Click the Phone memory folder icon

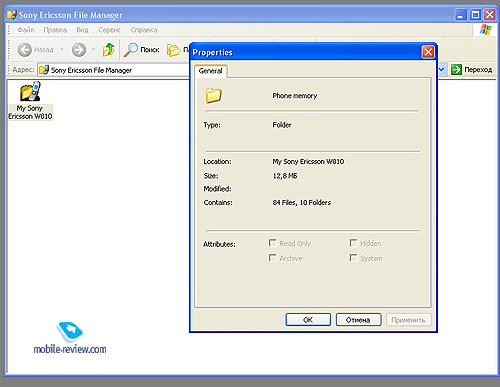coord(213,95)
